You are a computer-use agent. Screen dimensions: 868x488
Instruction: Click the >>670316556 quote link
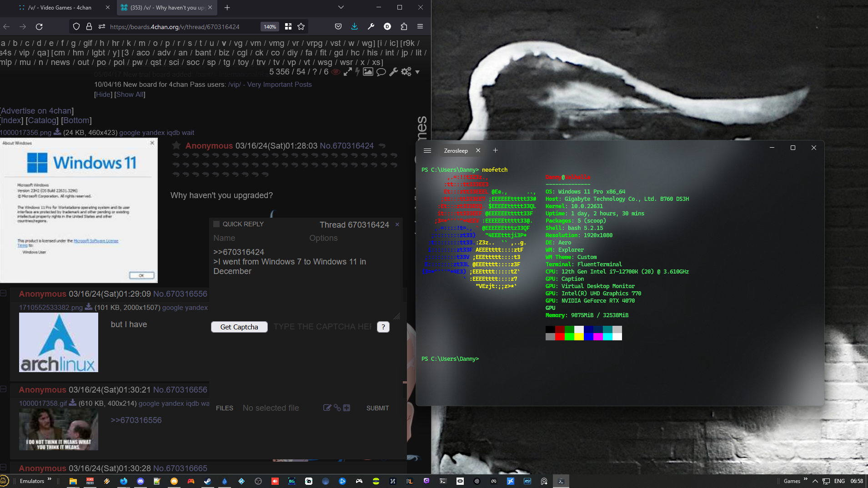(x=136, y=420)
